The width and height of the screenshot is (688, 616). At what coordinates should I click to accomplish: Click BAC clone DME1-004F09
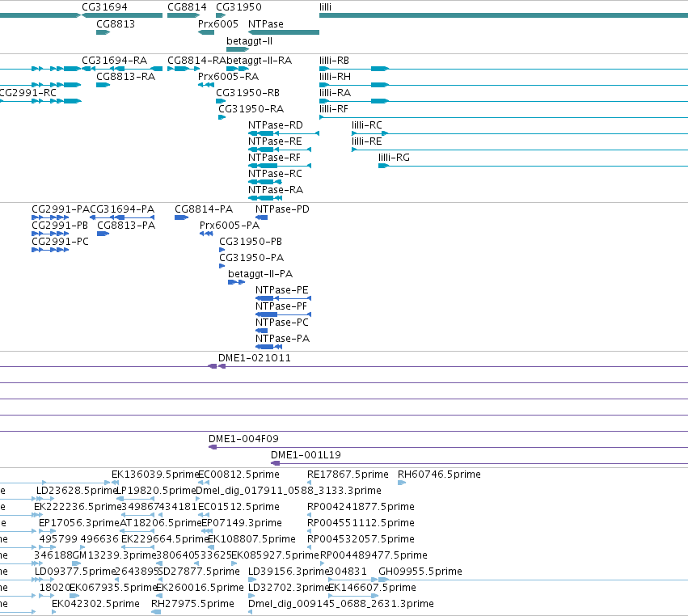(x=243, y=439)
